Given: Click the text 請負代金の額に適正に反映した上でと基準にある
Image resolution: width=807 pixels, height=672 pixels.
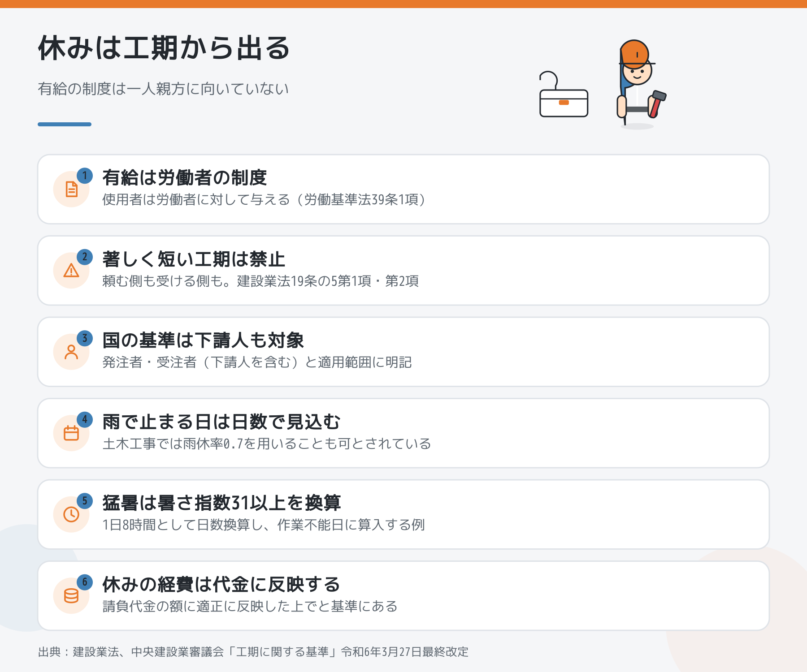Looking at the screenshot, I should [x=250, y=606].
